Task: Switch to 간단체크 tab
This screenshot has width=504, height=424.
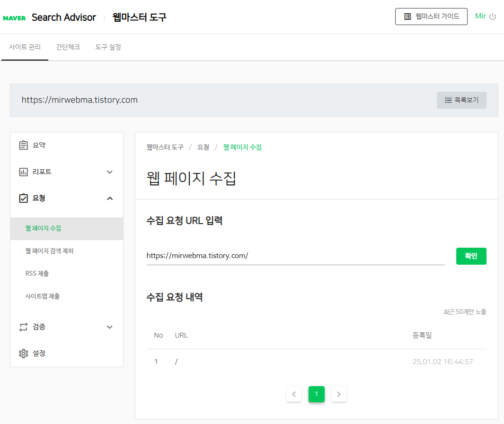Action: coord(68,47)
